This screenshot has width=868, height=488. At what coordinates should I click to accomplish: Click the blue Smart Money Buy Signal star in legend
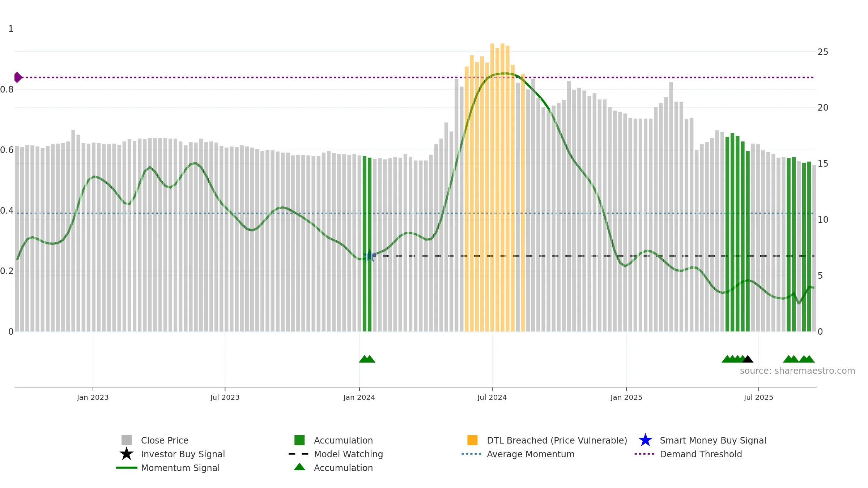pyautogui.click(x=645, y=440)
